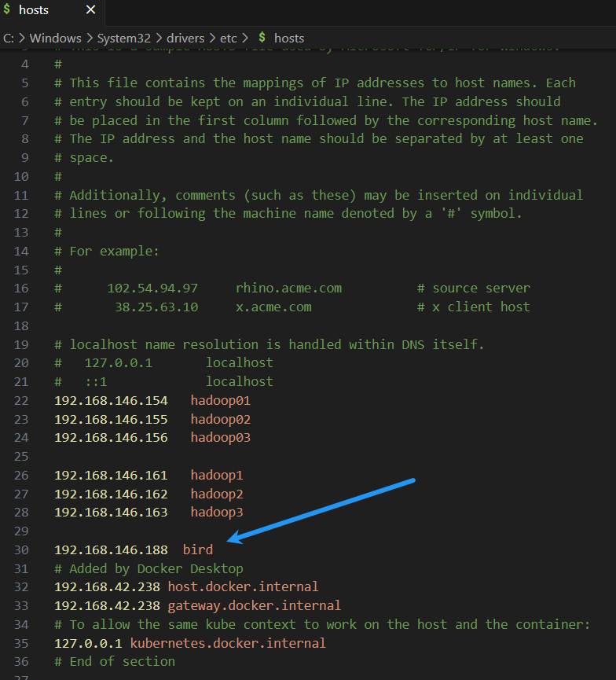Close the hosts editor tab

[x=90, y=9]
